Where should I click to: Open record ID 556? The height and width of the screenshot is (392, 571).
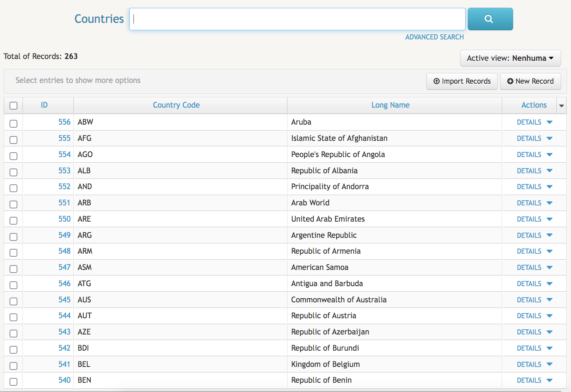(x=64, y=122)
